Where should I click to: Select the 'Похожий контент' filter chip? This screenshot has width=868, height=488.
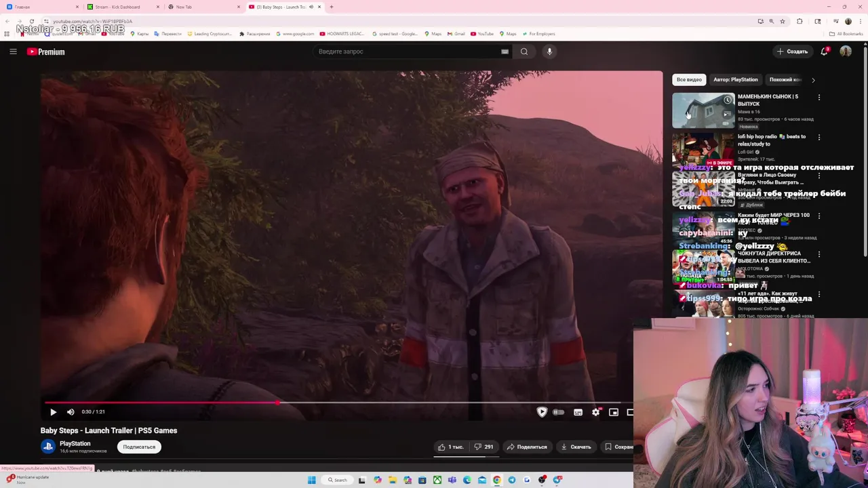[x=784, y=79]
